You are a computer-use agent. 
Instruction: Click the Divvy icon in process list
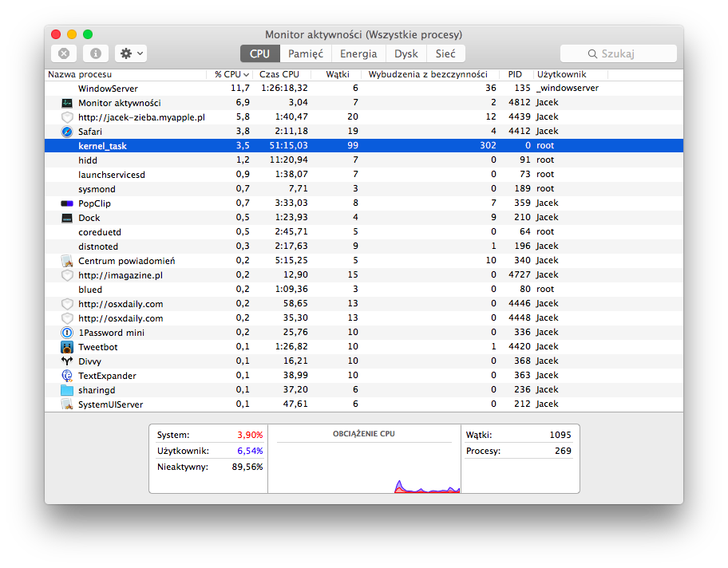[67, 361]
